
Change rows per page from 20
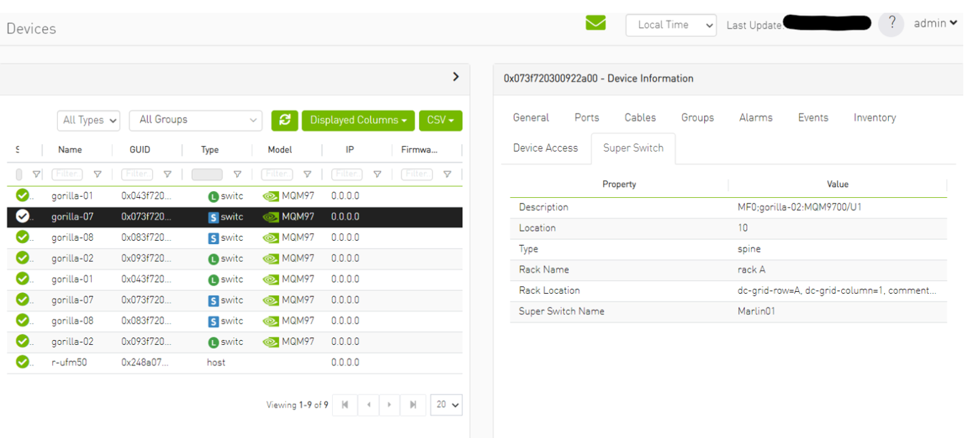click(x=447, y=405)
